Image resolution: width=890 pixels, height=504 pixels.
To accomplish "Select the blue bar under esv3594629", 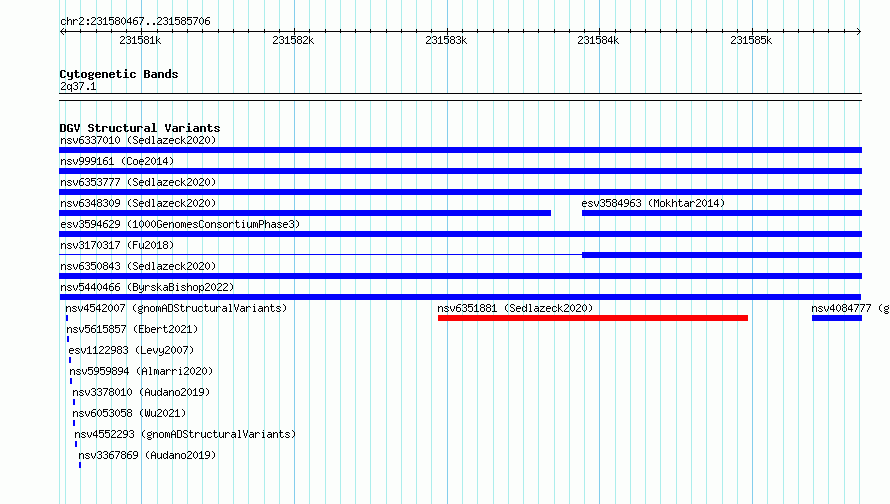I will [460, 234].
